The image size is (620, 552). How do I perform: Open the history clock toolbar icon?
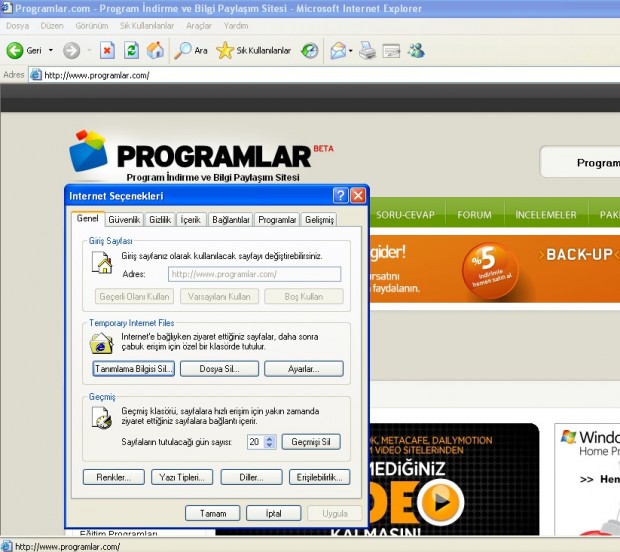(x=310, y=50)
